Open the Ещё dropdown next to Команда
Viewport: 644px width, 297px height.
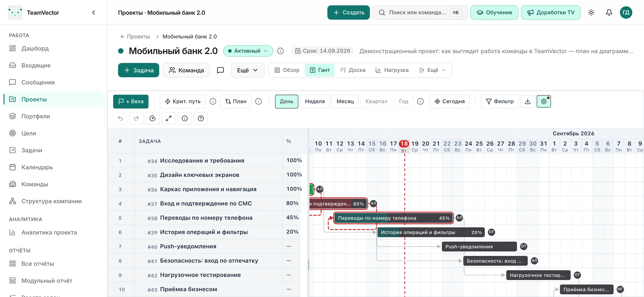(248, 70)
